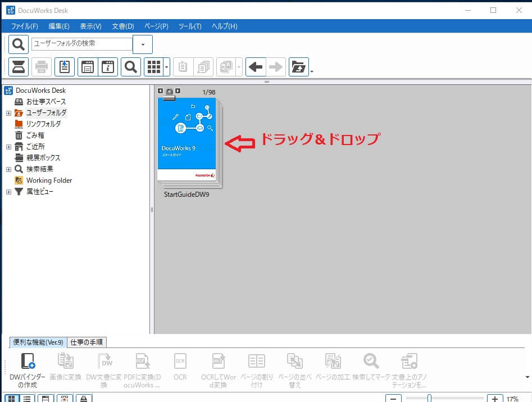Switch to list view in status bar

tap(26, 398)
